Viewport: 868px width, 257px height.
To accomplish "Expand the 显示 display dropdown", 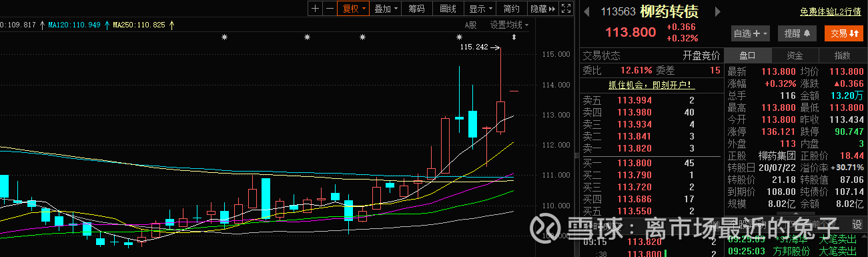I will click(480, 9).
